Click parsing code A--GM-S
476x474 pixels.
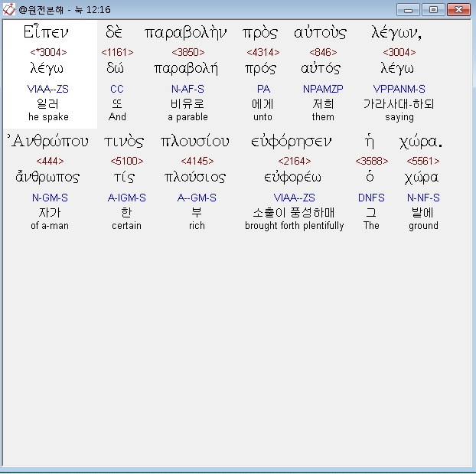tap(197, 198)
